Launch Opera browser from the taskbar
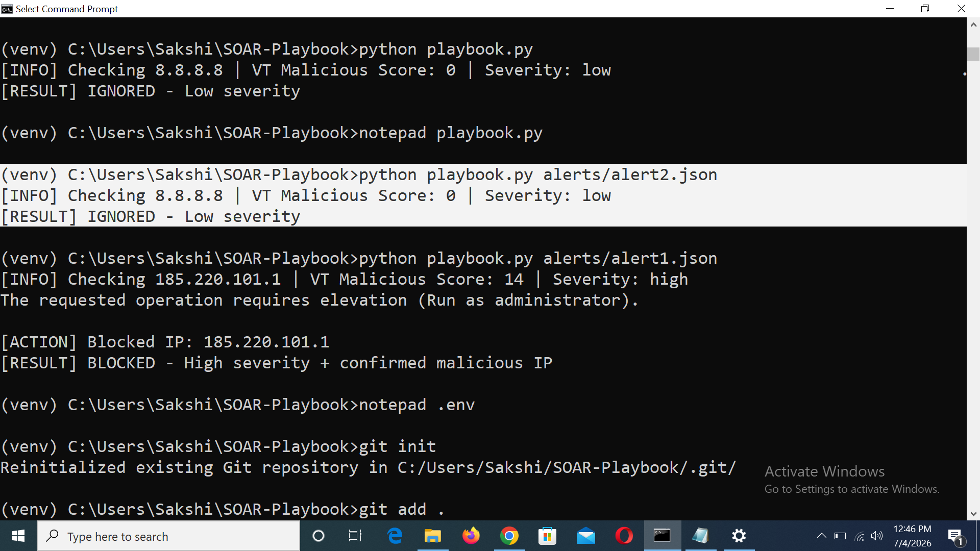The height and width of the screenshot is (551, 980). (x=624, y=536)
